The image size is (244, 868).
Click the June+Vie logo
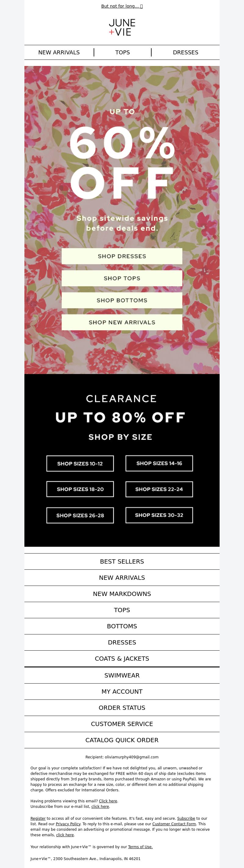[x=122, y=27]
